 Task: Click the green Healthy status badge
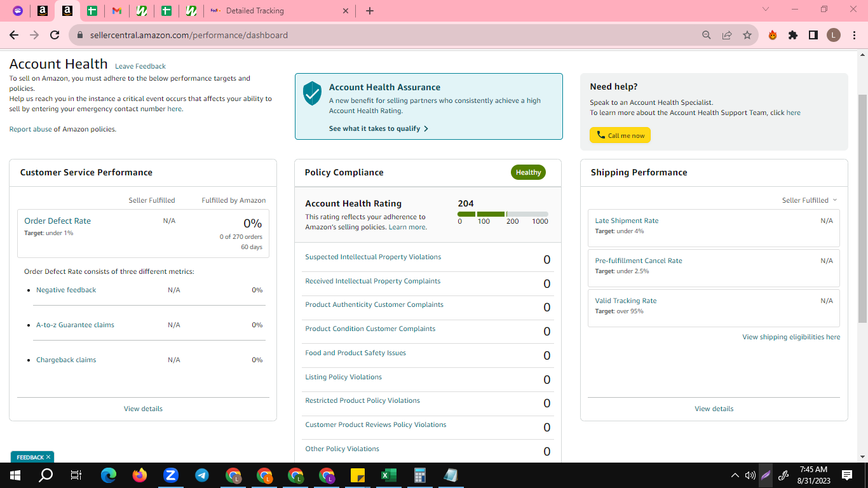[x=528, y=172]
